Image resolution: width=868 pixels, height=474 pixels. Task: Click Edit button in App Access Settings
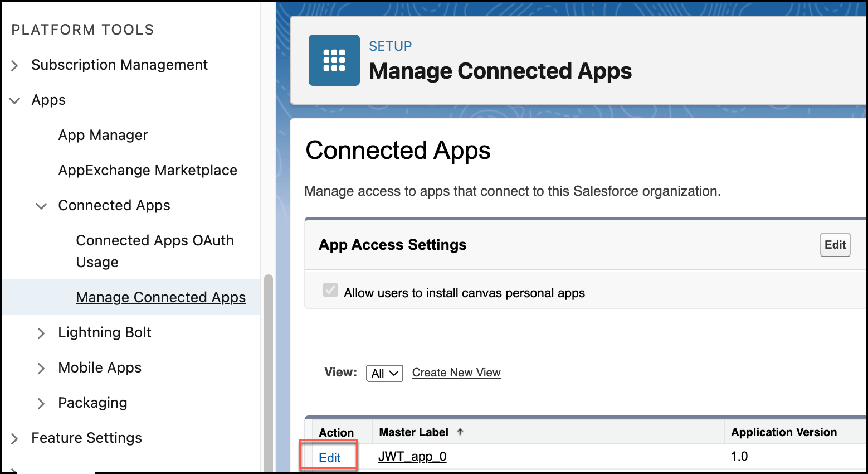pos(835,245)
